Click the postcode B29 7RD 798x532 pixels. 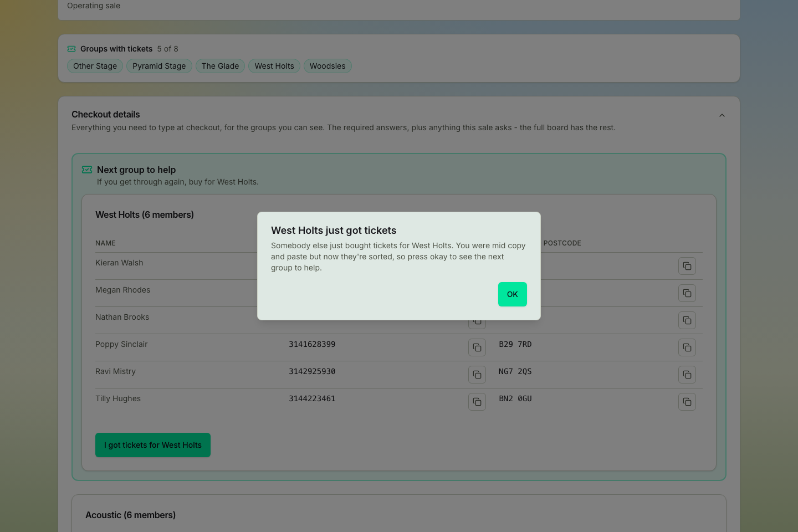pos(515,344)
